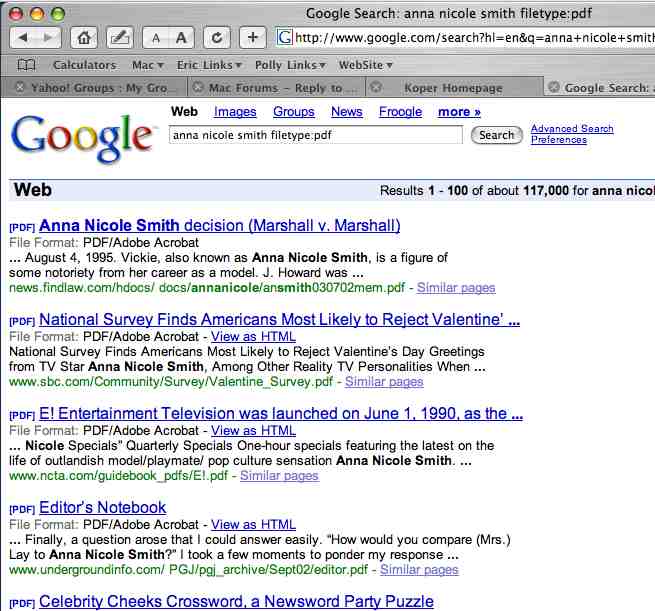Open Anna Nicole Smith decision result
Screen dimensions: 655x611
(x=220, y=226)
